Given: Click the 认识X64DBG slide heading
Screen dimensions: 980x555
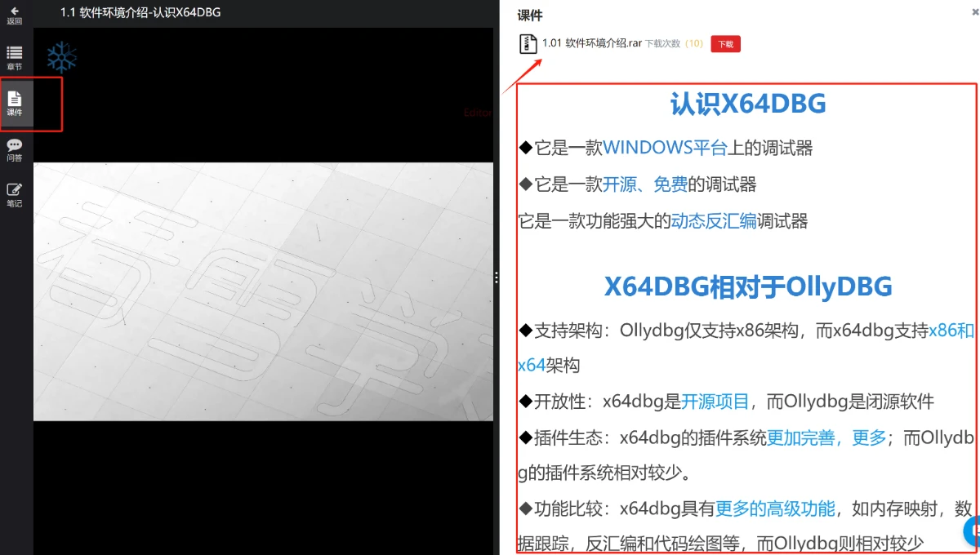Looking at the screenshot, I should point(747,104).
